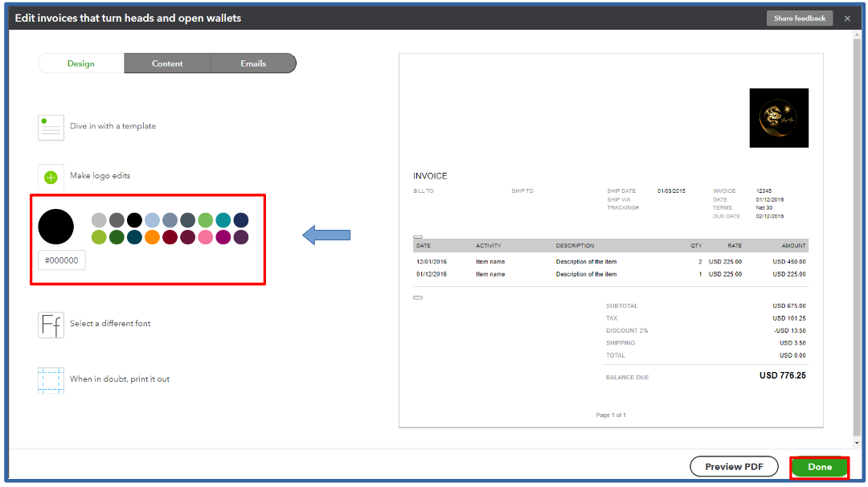The height and width of the screenshot is (487, 868).
Task: Select the light blue color swatch
Action: (152, 220)
